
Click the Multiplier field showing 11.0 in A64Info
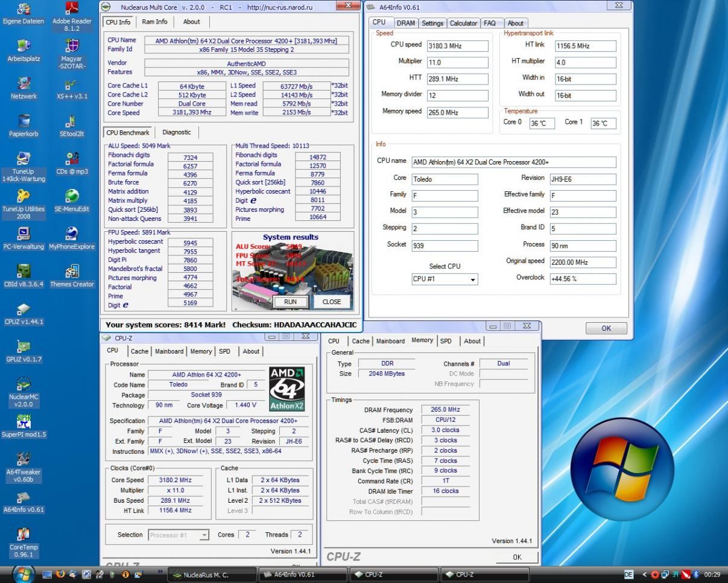point(458,62)
